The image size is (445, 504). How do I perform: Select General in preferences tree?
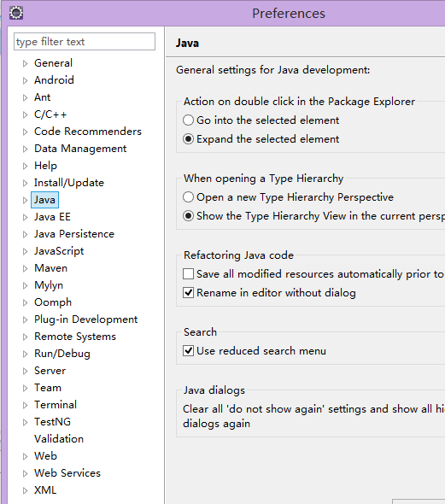53,63
